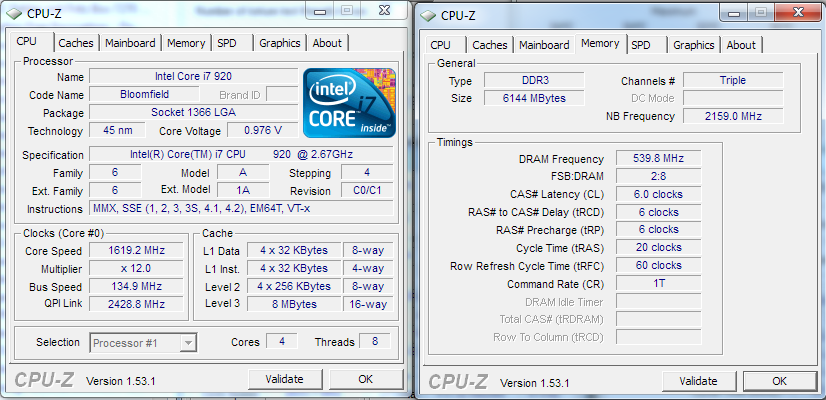Viewport: 826px width, 400px height.
Task: Click the NB Frequency value 2159.0 MHz
Action: click(x=733, y=116)
